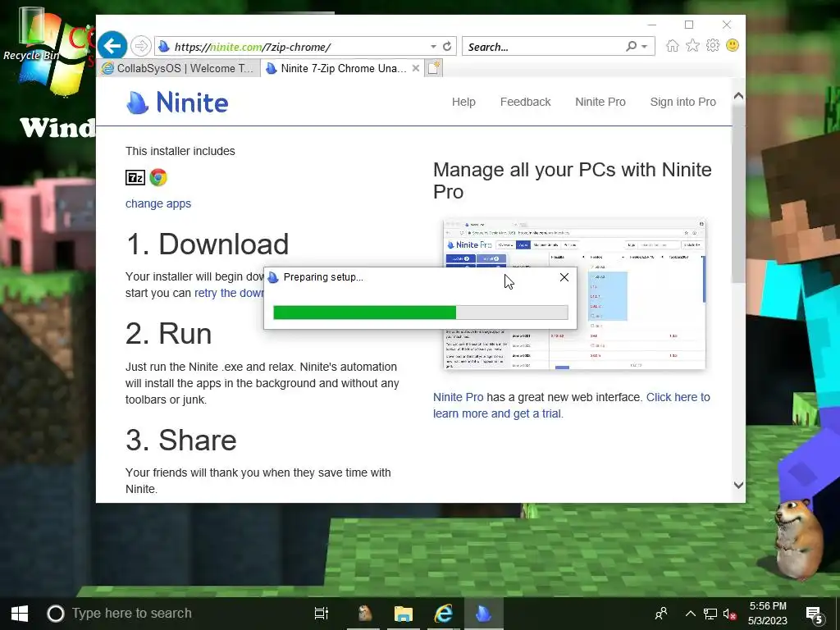
Task: Click the muted volume icon in the tray
Action: point(729,614)
